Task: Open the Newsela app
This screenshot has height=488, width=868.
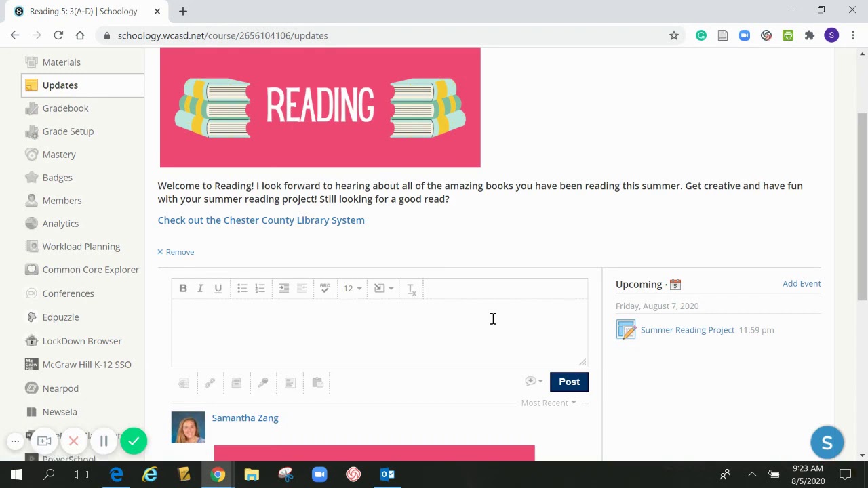Action: pyautogui.click(x=60, y=412)
